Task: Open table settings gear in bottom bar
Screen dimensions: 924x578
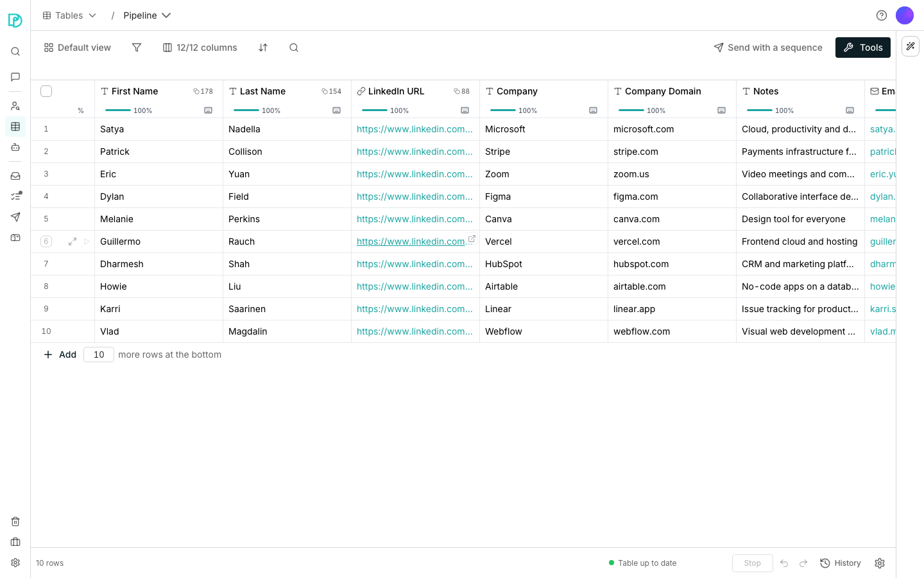Action: [880, 563]
